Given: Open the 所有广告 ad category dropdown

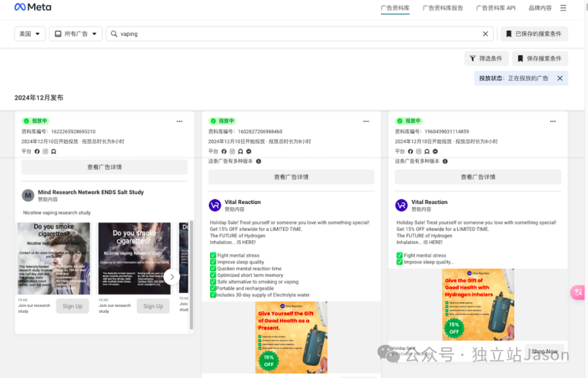Looking at the screenshot, I should click(76, 34).
